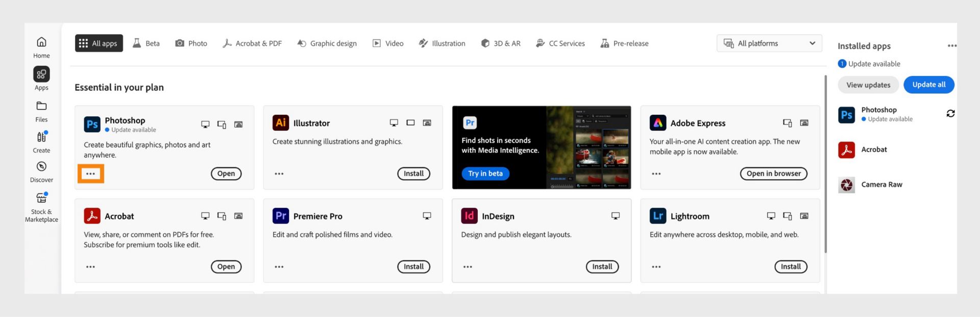
Task: Open Photoshop from its card
Action: point(226,174)
